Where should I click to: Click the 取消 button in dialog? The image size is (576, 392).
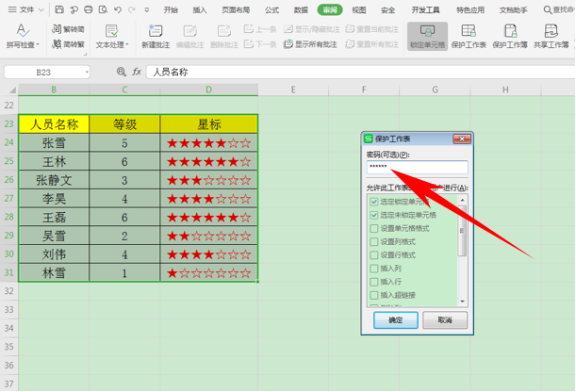click(438, 320)
